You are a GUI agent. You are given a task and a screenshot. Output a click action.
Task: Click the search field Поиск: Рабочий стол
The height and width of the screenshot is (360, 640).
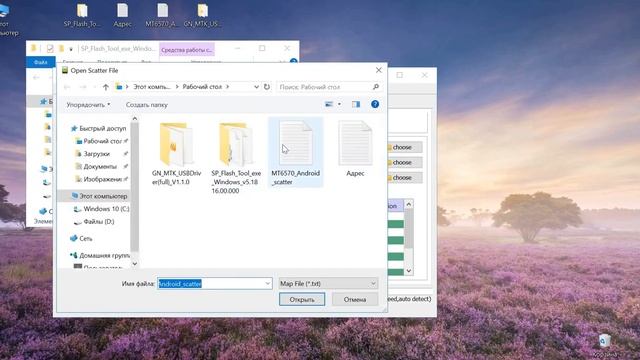[x=325, y=87]
